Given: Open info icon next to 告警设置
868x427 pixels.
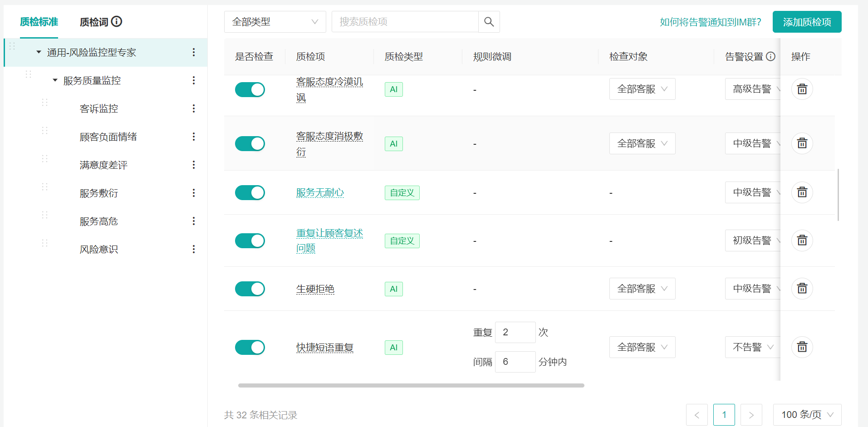Looking at the screenshot, I should coord(770,56).
